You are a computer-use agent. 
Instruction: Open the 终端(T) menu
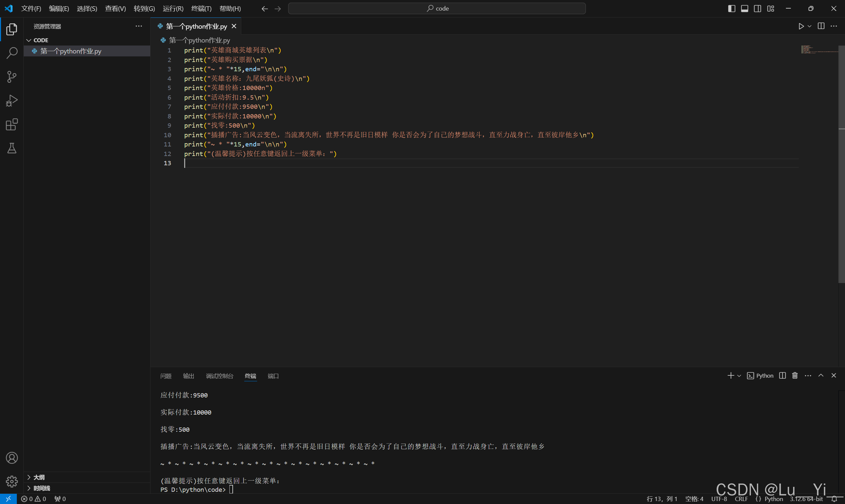(201, 9)
